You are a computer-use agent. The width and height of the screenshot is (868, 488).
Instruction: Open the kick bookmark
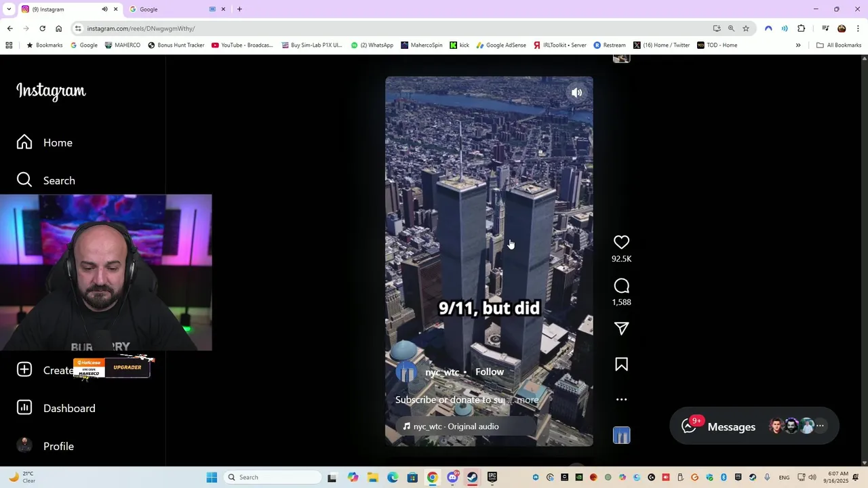click(x=460, y=45)
